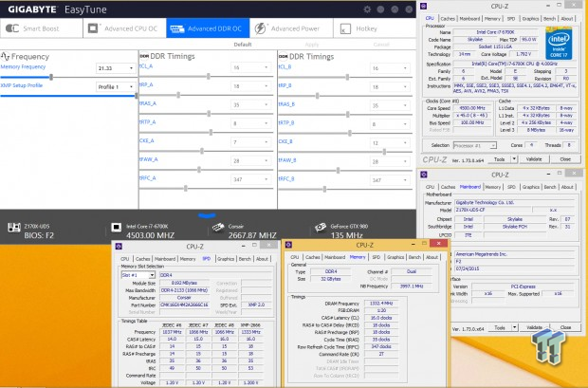Click CPU-Z app icon in Mainboard window
Image resolution: width=588 pixels, height=388 pixels.
(424, 175)
